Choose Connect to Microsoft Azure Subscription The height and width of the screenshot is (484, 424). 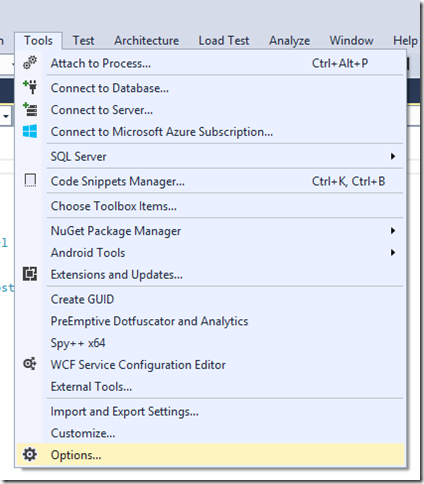point(210,132)
